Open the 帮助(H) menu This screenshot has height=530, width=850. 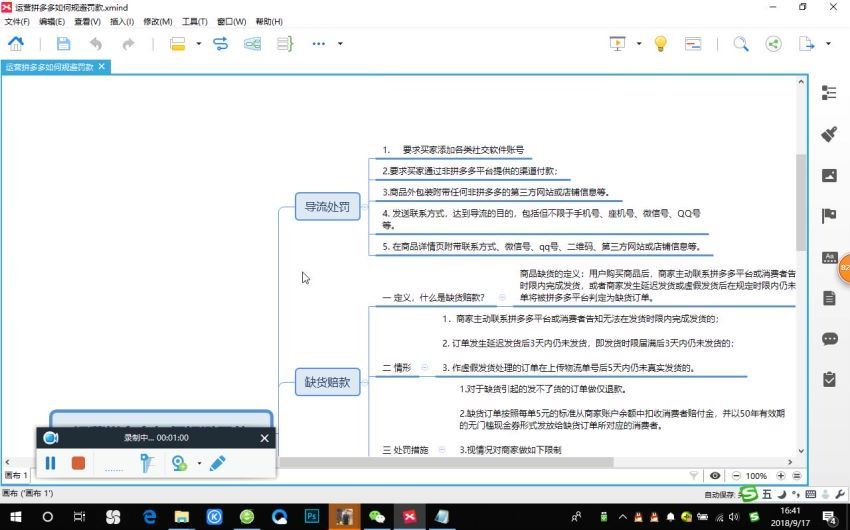pos(269,22)
